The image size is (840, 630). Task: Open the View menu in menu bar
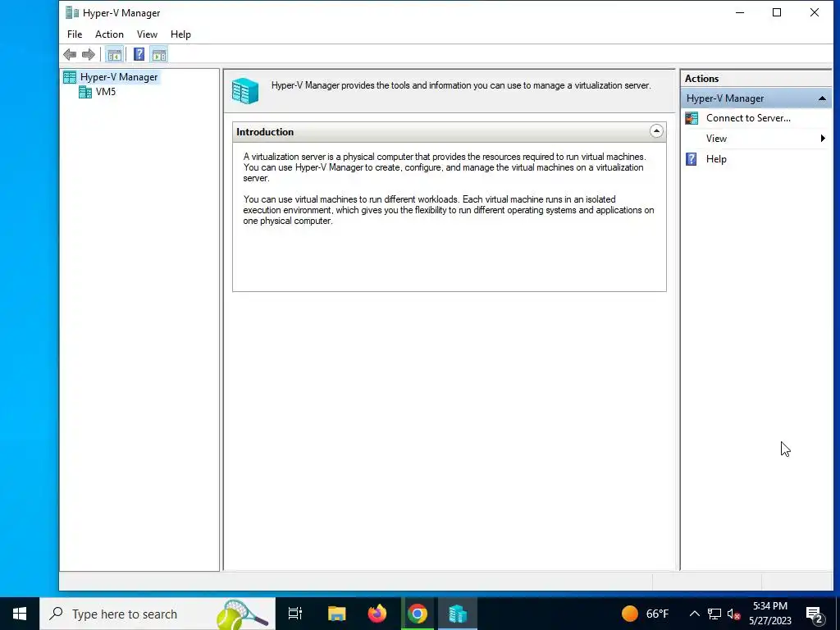pos(147,34)
